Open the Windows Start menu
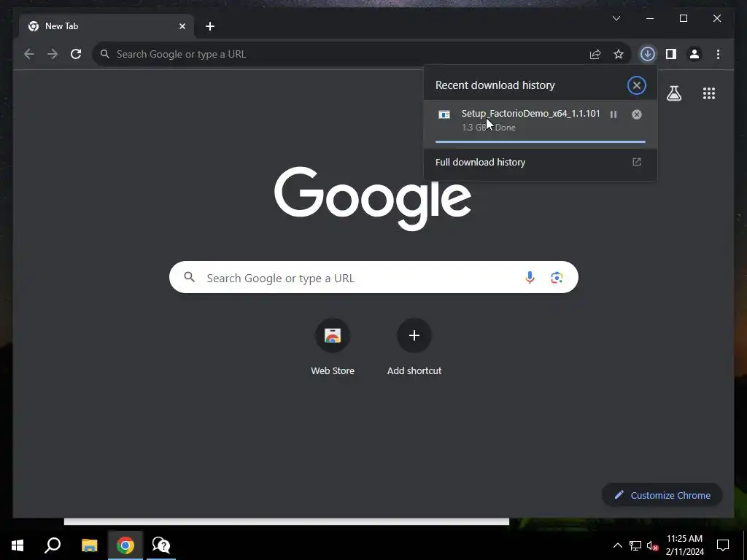Image resolution: width=747 pixels, height=560 pixels. pyautogui.click(x=18, y=545)
